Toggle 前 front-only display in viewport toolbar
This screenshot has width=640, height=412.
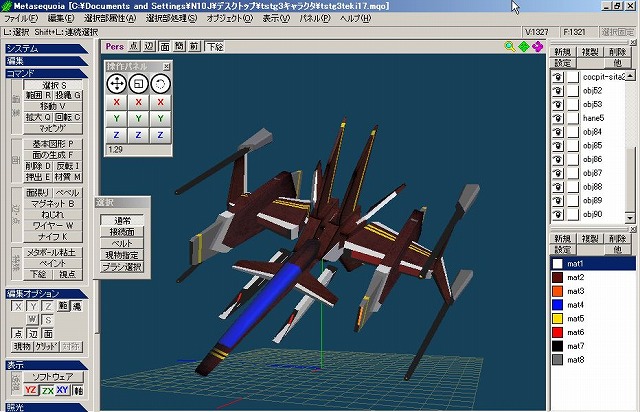pyautogui.click(x=194, y=47)
